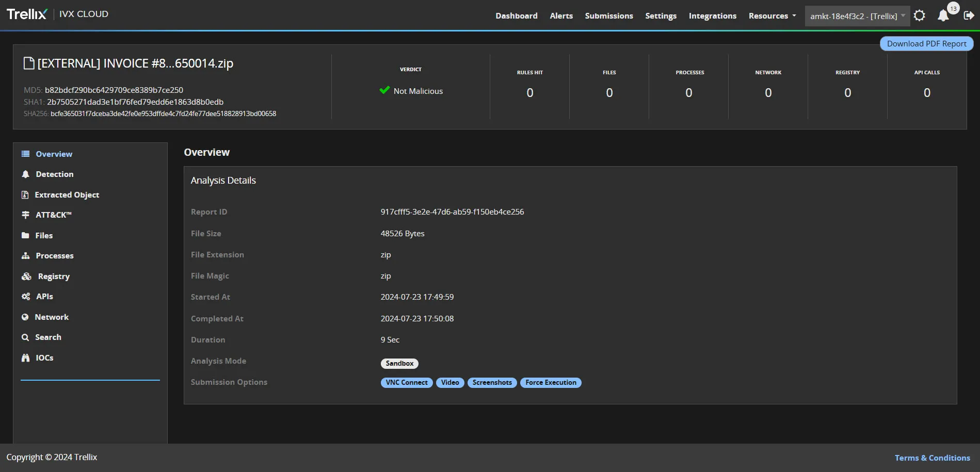Viewport: 980px width, 472px height.
Task: Click the Detection bell icon in sidebar
Action: coord(25,174)
